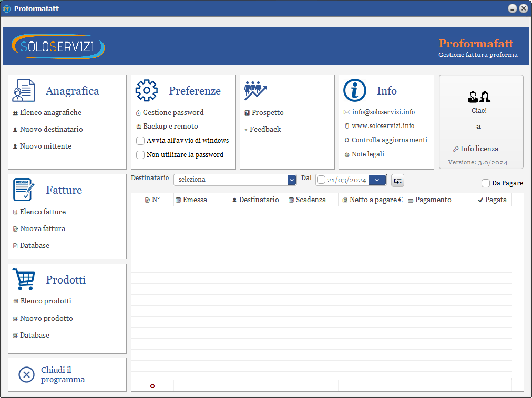The width and height of the screenshot is (532, 398).
Task: Close the Proformafatt window
Action: point(524,8)
